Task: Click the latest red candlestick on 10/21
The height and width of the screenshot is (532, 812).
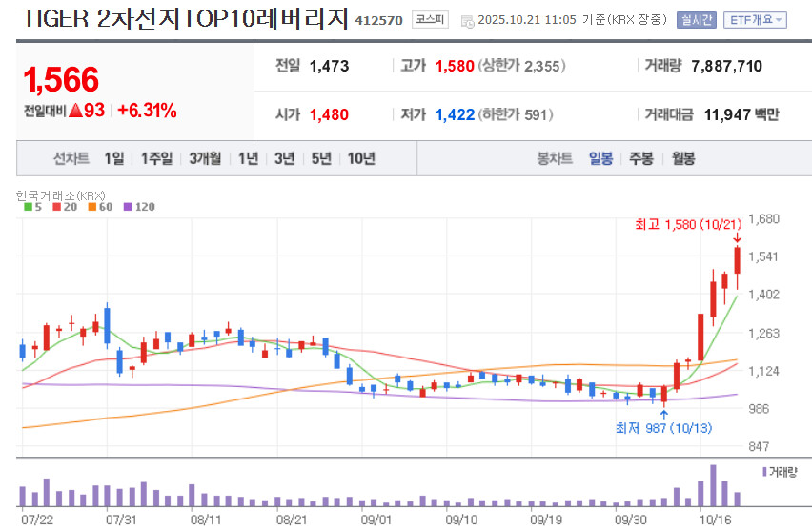Action: tap(737, 260)
